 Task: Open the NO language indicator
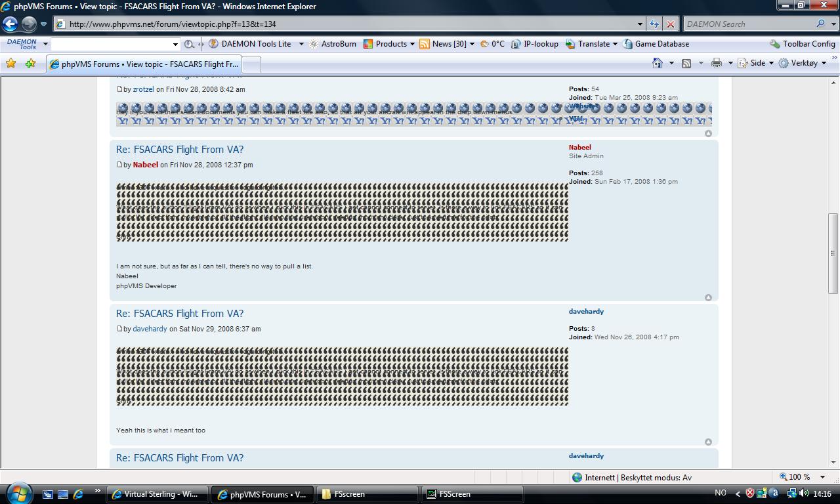(x=720, y=493)
